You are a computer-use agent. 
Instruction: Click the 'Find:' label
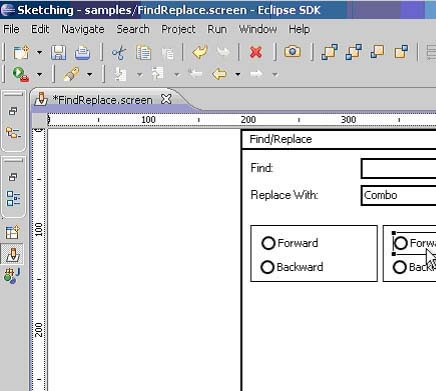[x=262, y=168]
